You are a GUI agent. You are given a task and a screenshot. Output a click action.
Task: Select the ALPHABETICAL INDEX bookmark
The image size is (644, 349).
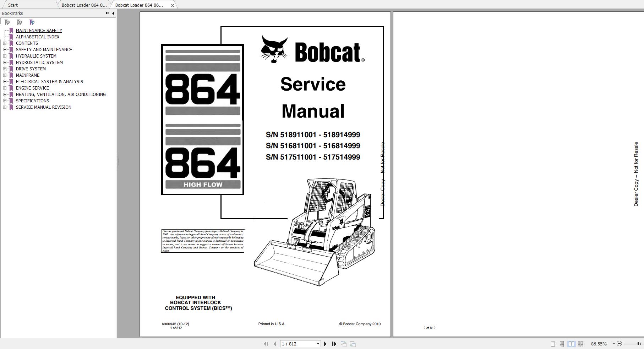click(x=37, y=37)
